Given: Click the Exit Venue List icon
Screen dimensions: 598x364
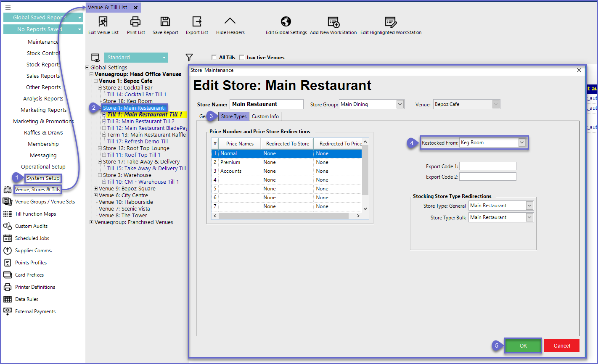Looking at the screenshot, I should (103, 22).
